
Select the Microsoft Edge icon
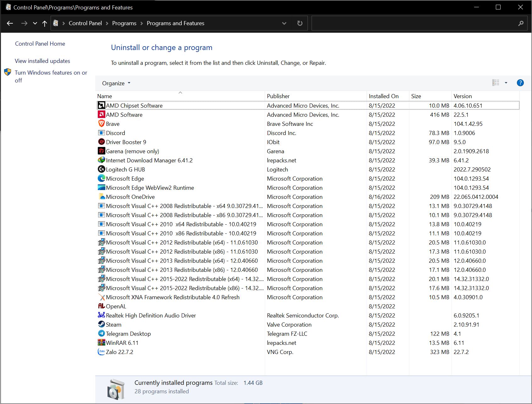pos(101,178)
